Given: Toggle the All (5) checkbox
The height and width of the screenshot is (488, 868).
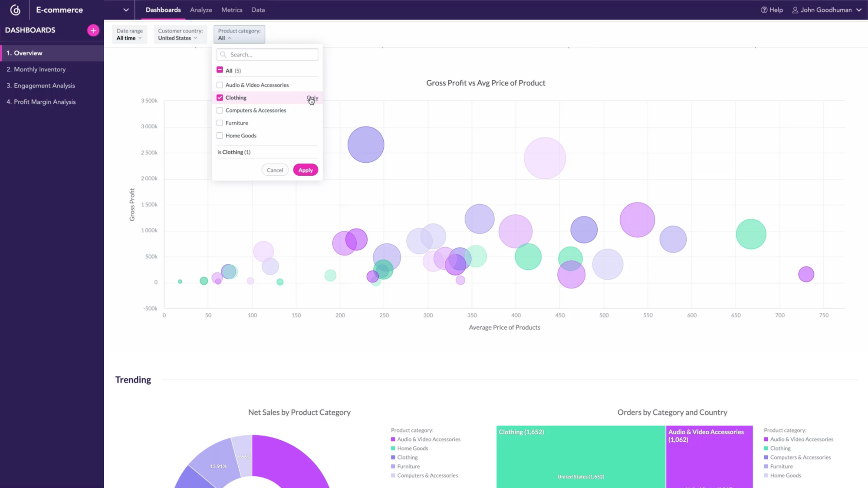Looking at the screenshot, I should pos(220,70).
